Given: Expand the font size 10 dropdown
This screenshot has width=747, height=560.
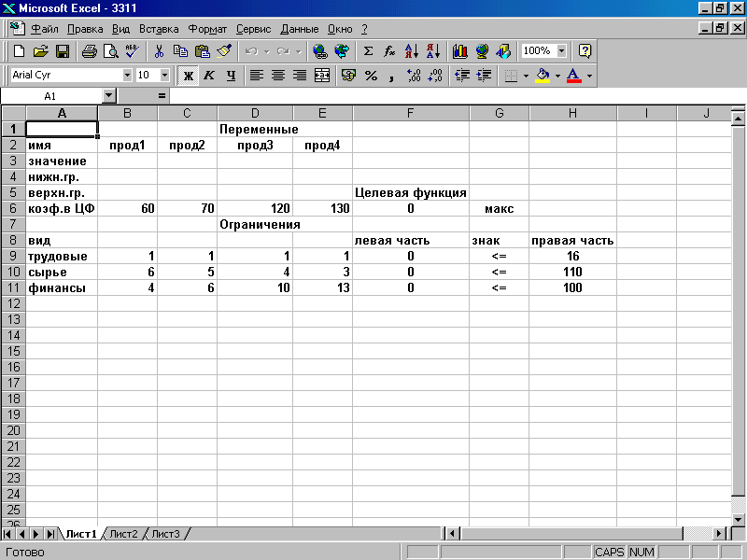Looking at the screenshot, I should (x=164, y=76).
